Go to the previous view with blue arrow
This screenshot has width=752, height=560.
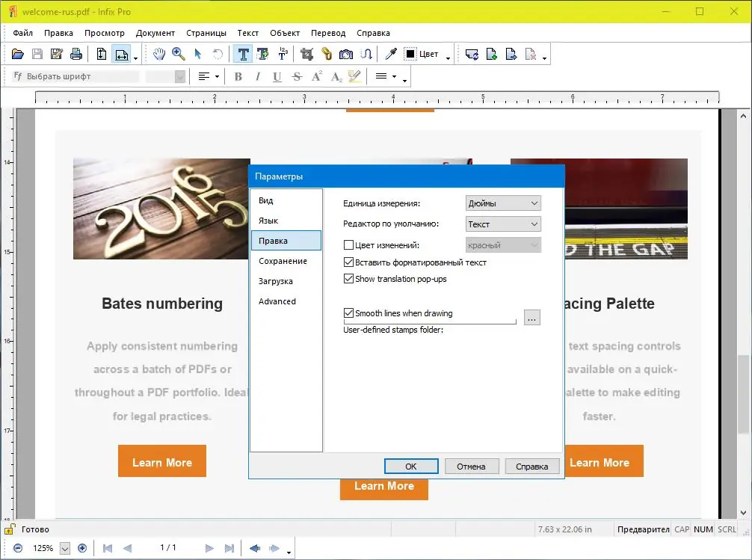coord(255,548)
